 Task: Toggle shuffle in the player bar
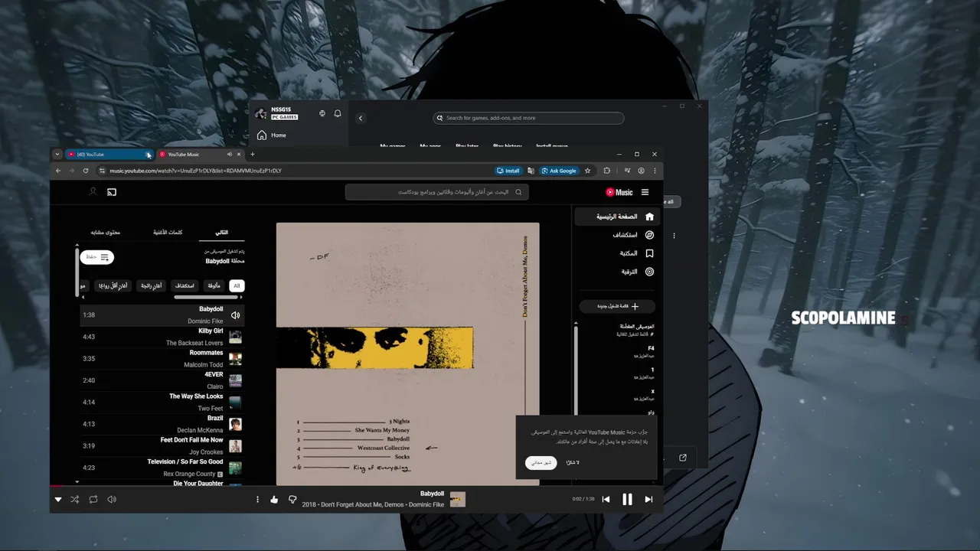pos(74,499)
